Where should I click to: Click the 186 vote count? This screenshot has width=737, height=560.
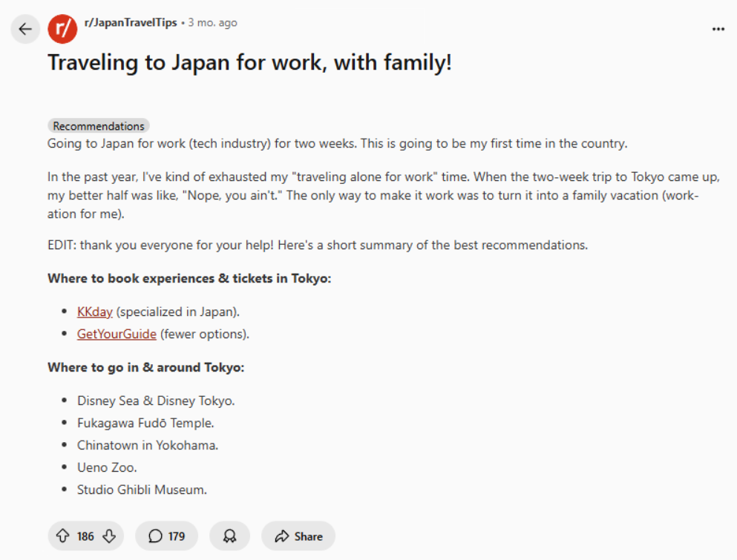pyautogui.click(x=85, y=536)
